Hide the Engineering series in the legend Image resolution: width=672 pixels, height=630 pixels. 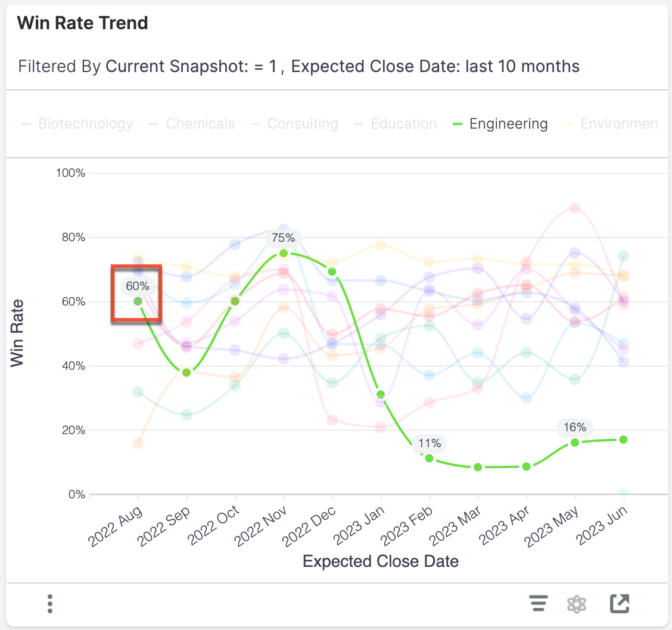click(508, 123)
